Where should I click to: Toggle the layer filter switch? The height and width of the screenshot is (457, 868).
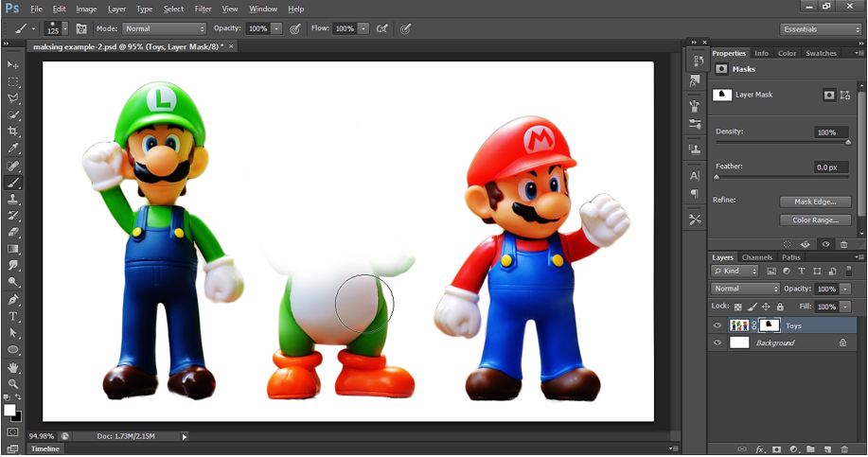pos(849,272)
